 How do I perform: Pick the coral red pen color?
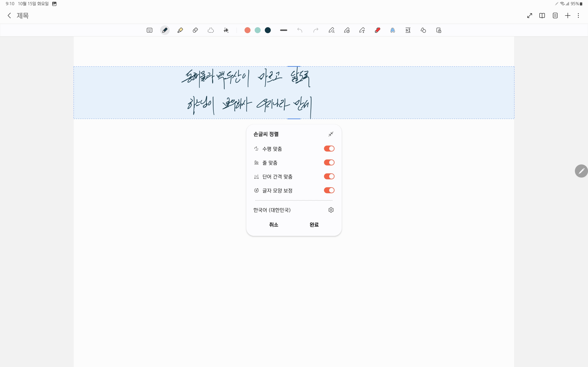tap(247, 30)
